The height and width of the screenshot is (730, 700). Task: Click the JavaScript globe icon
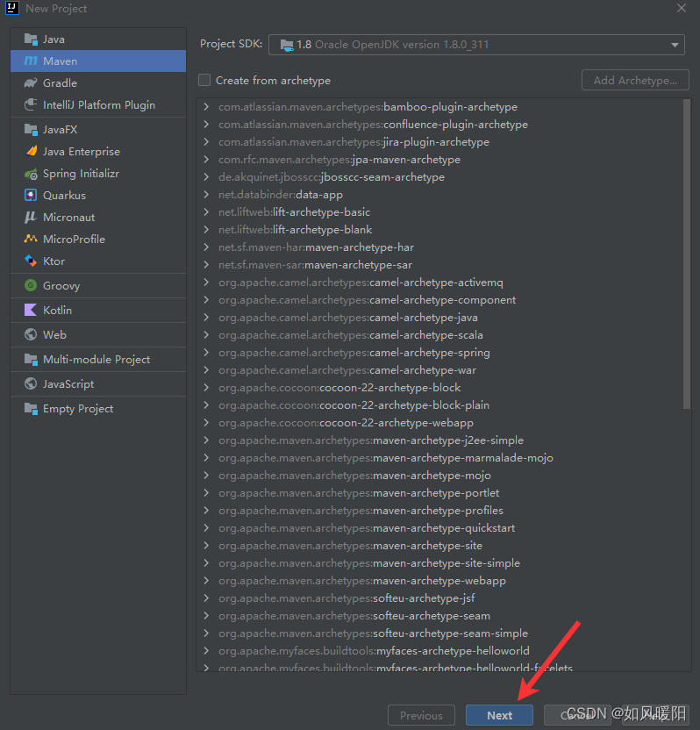(31, 383)
